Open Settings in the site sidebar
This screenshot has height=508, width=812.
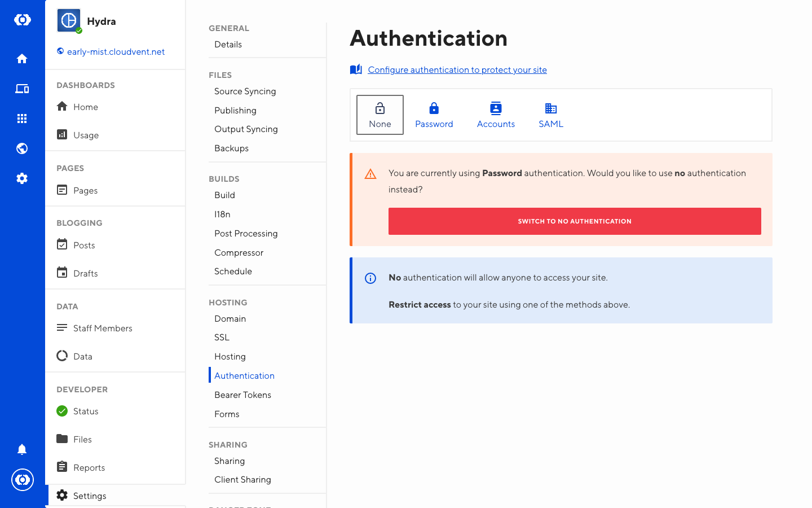[x=90, y=496]
